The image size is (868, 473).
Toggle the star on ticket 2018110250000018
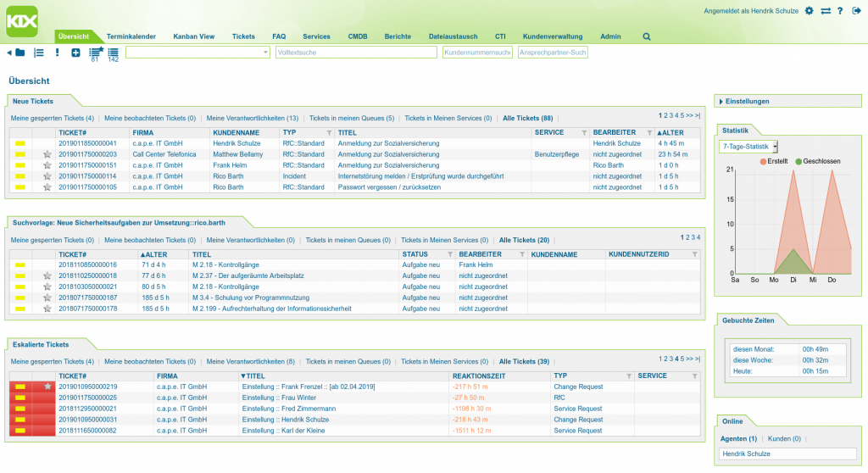pyautogui.click(x=47, y=275)
